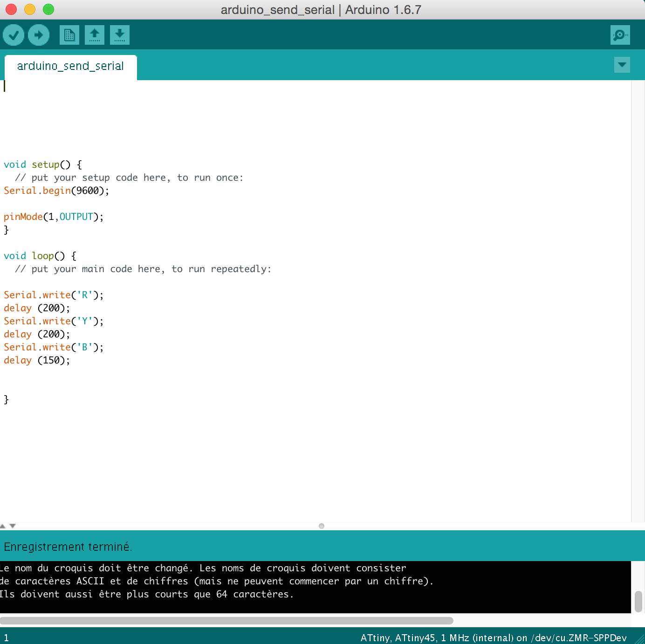Click the "Serial.write('Y');" line
This screenshot has width=645, height=644.
[54, 321]
